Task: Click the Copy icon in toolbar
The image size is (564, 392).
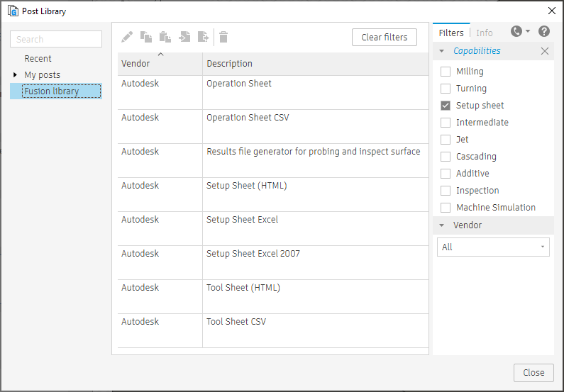Action: tap(146, 37)
